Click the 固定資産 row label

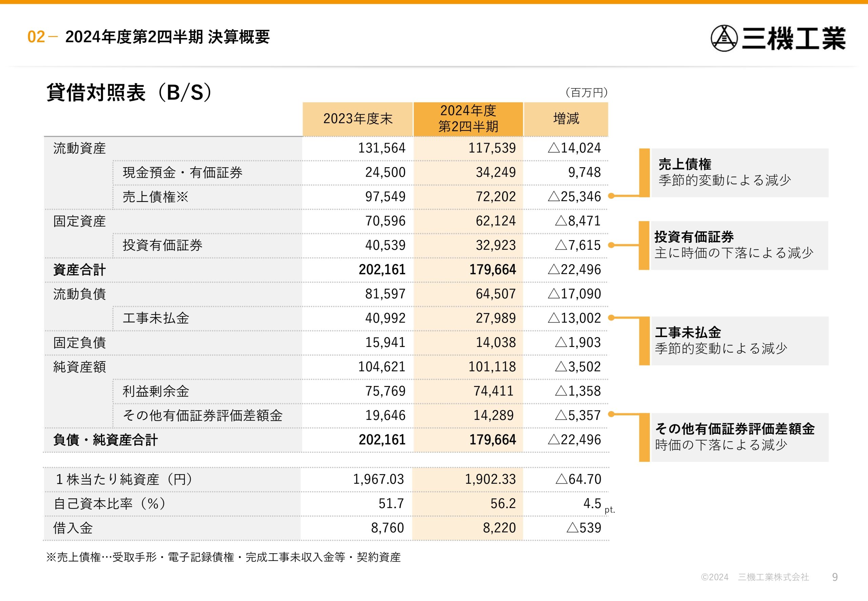click(x=79, y=221)
